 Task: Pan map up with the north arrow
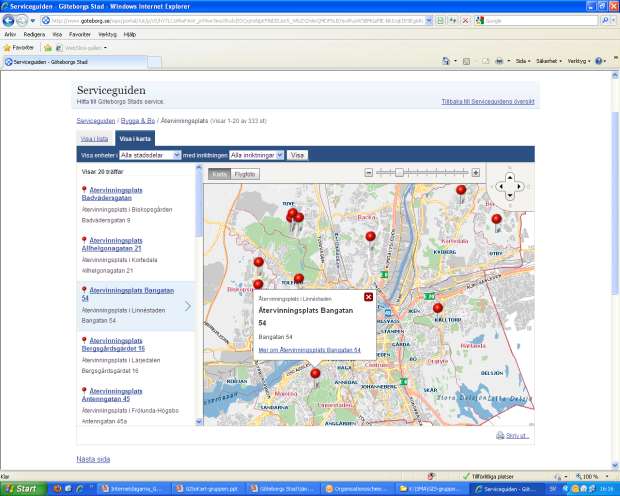point(510,178)
